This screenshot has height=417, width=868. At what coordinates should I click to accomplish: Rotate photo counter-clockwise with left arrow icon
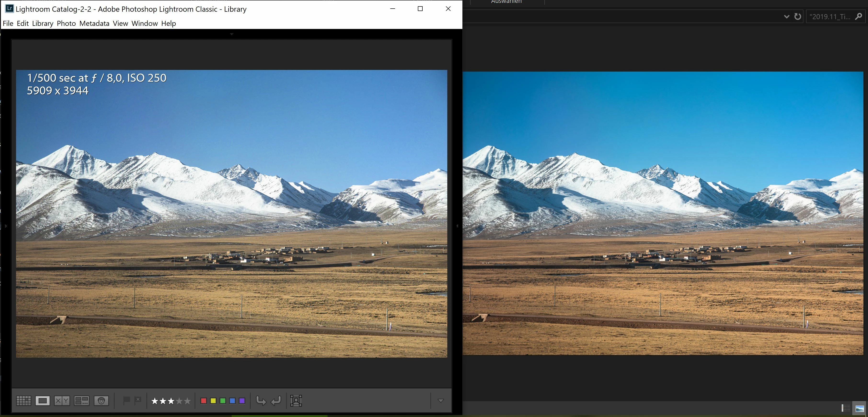click(261, 400)
